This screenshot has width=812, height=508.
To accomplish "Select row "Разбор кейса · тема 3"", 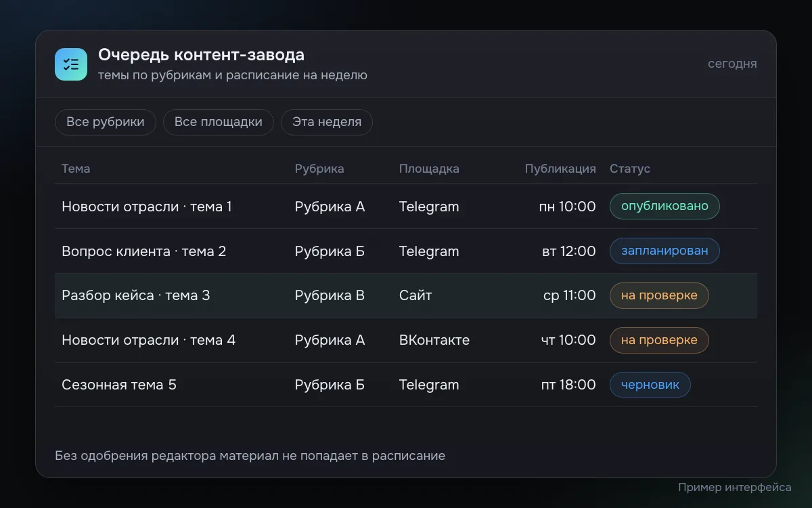I will pyautogui.click(x=406, y=295).
